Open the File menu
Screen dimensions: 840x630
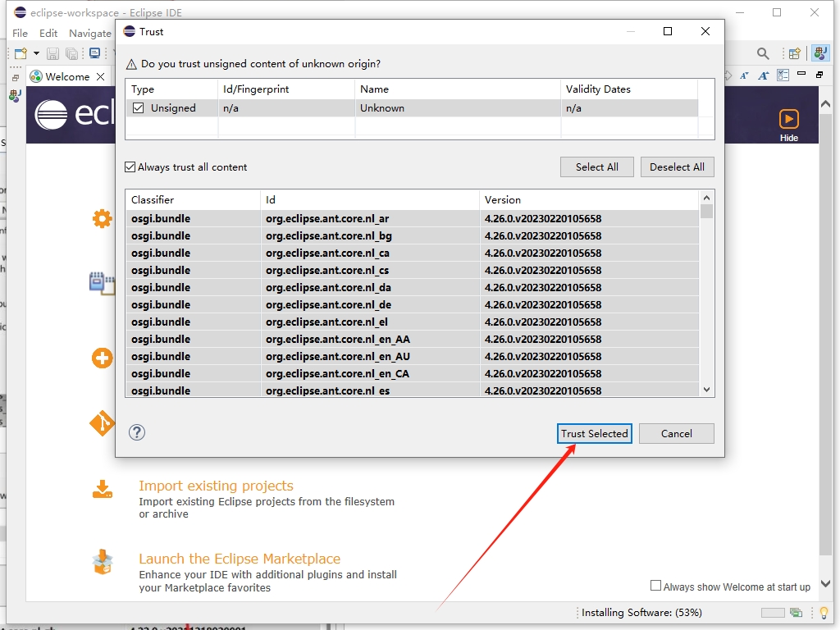click(20, 33)
